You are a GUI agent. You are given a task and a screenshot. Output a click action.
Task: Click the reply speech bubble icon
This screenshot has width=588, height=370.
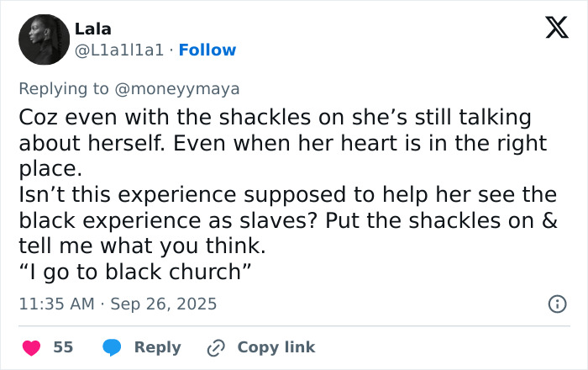pos(111,346)
